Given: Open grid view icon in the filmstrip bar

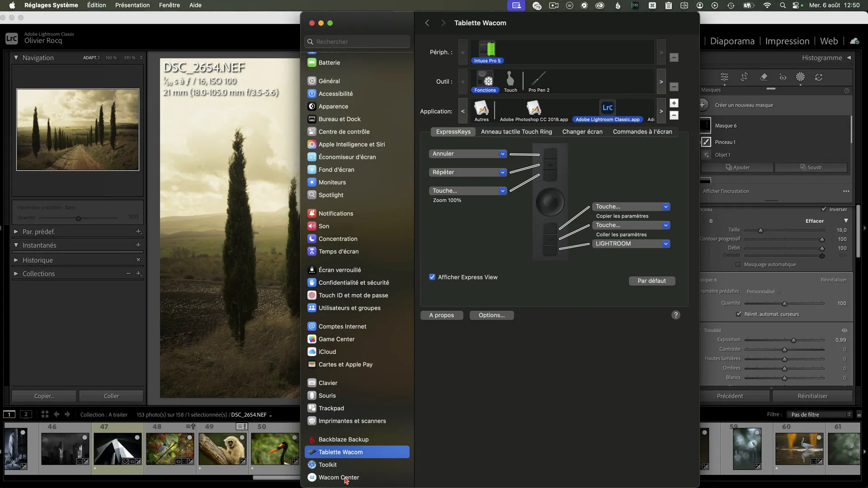Looking at the screenshot, I should point(45,414).
